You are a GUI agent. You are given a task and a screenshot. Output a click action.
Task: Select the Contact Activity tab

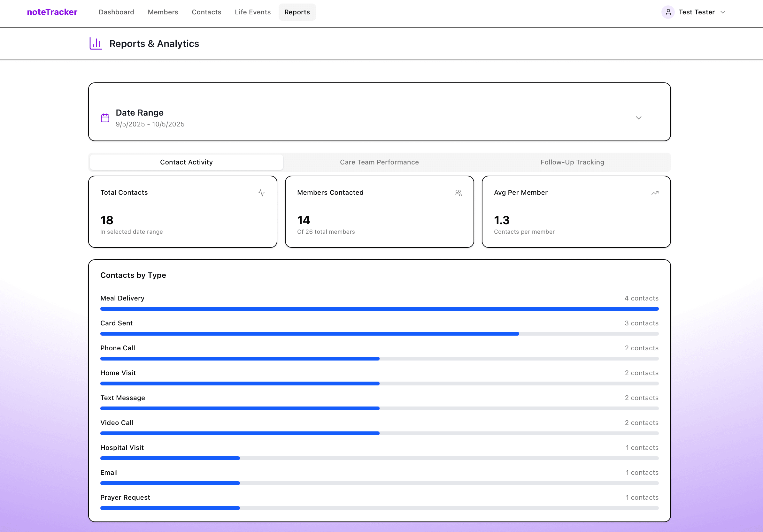(x=186, y=162)
